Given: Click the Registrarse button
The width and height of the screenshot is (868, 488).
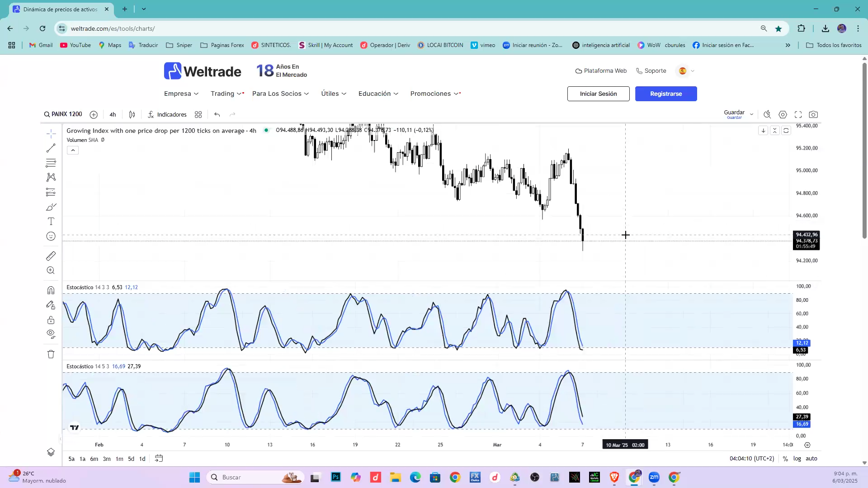Looking at the screenshot, I should coord(666,94).
